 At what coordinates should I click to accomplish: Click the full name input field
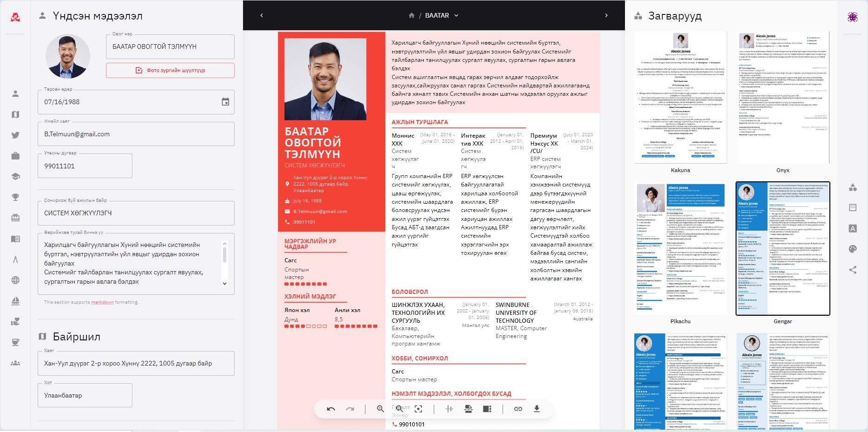pyautogui.click(x=170, y=47)
